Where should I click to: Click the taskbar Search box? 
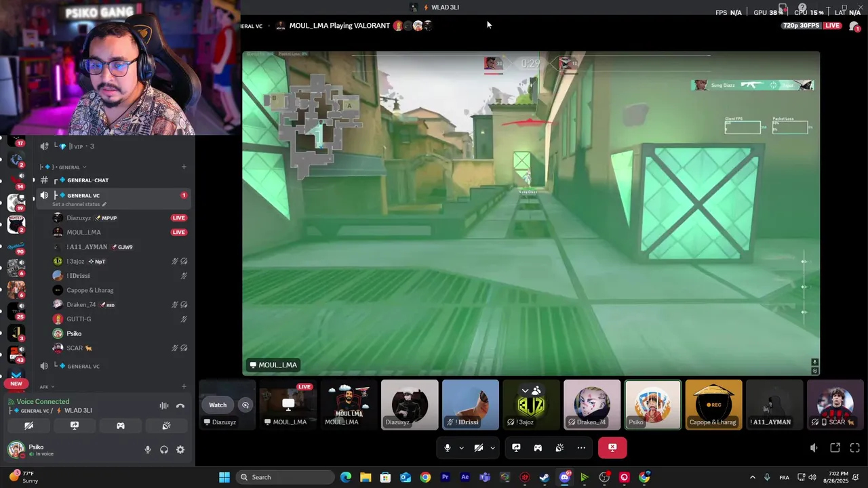tap(285, 477)
